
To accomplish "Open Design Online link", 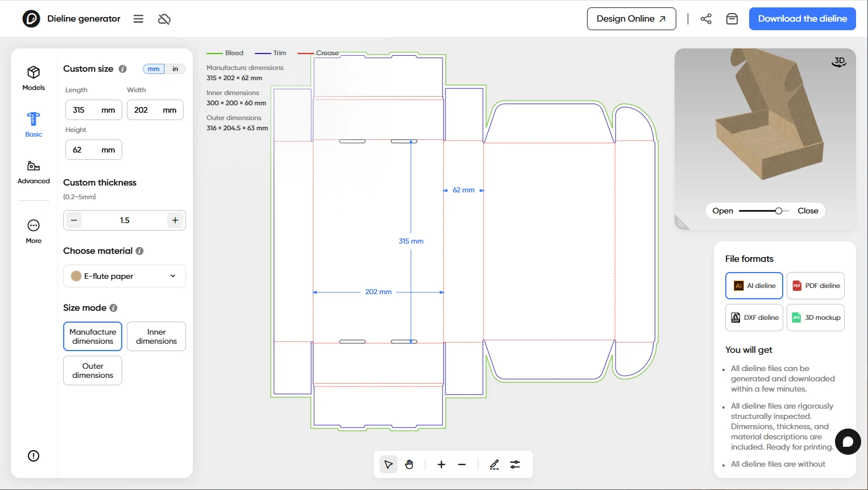I will coord(631,19).
